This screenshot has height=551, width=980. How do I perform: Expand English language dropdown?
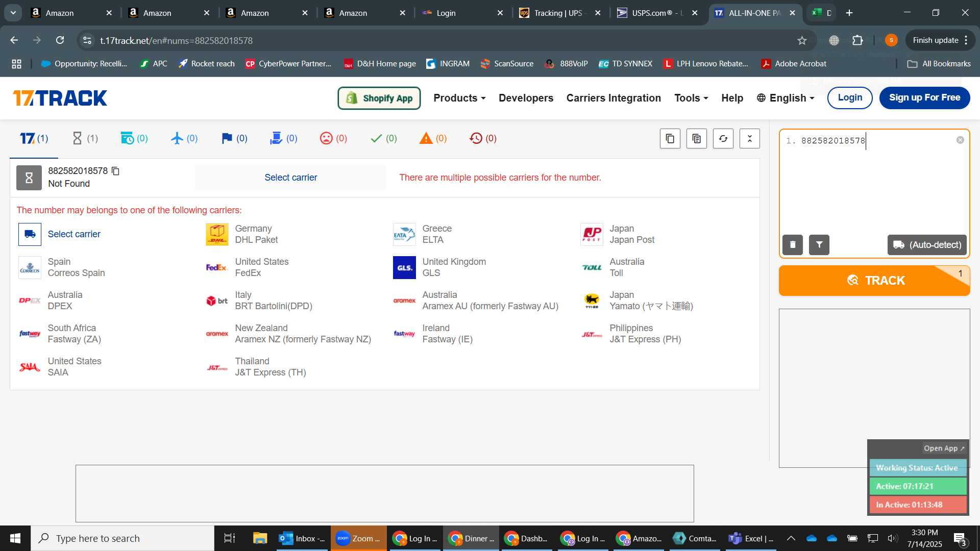(786, 98)
